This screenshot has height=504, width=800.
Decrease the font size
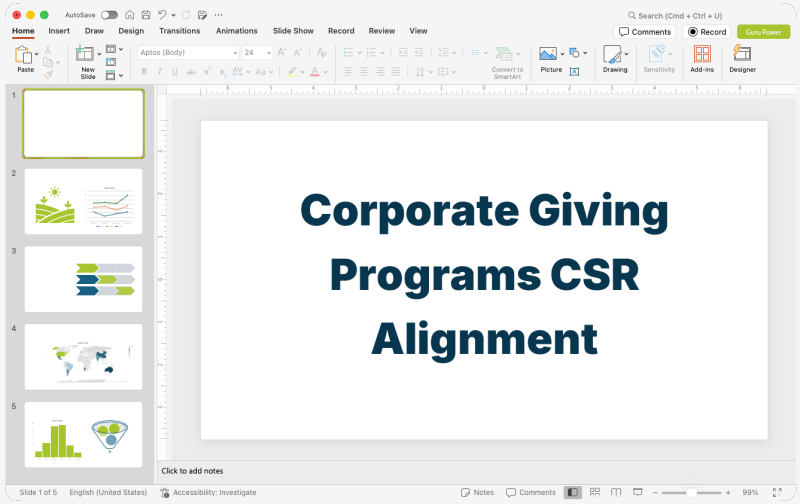298,52
